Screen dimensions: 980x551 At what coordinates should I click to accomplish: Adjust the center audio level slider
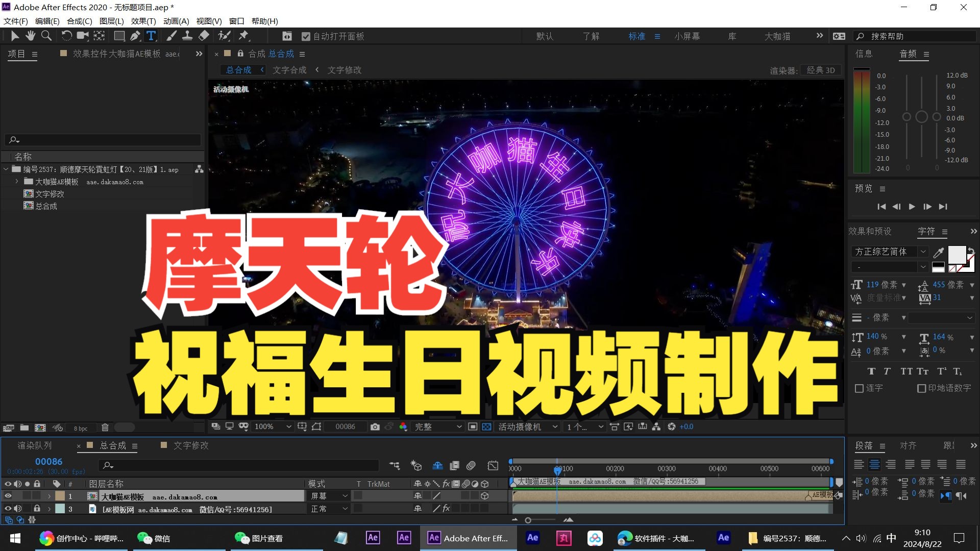click(921, 117)
